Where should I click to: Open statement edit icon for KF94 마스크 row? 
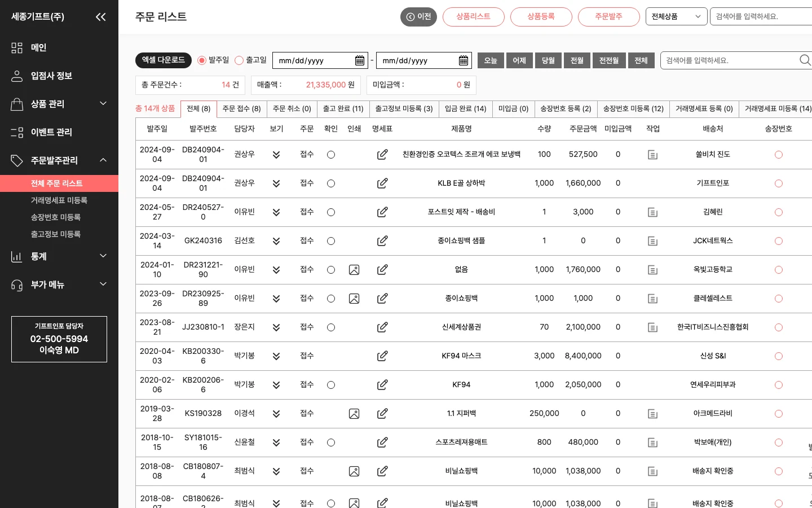coord(382,356)
